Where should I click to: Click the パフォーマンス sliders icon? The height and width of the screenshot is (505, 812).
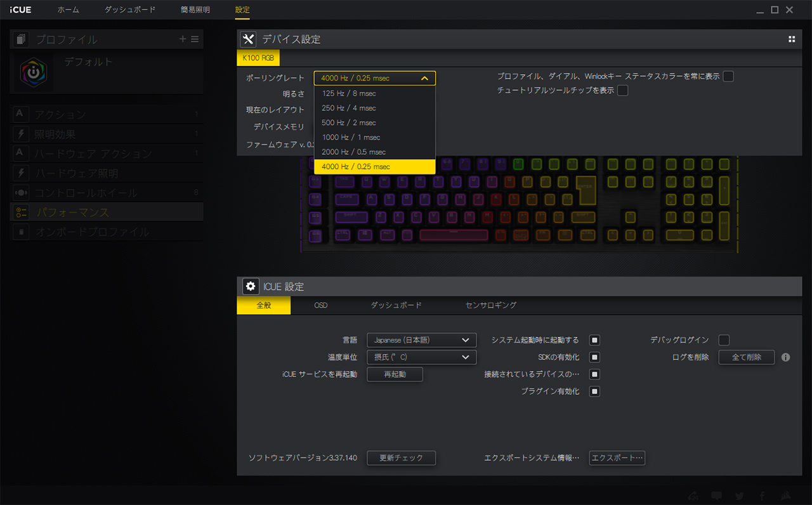20,212
